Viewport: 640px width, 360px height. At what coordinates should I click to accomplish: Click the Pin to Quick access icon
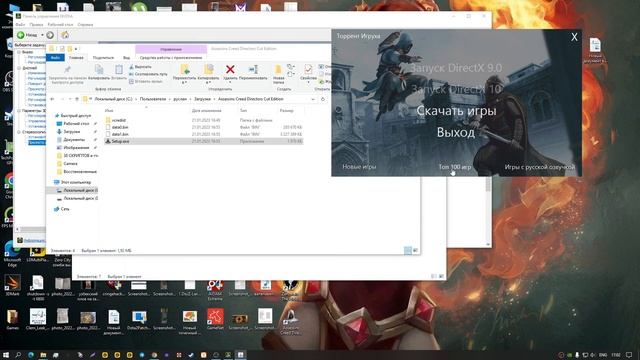[x=67, y=69]
